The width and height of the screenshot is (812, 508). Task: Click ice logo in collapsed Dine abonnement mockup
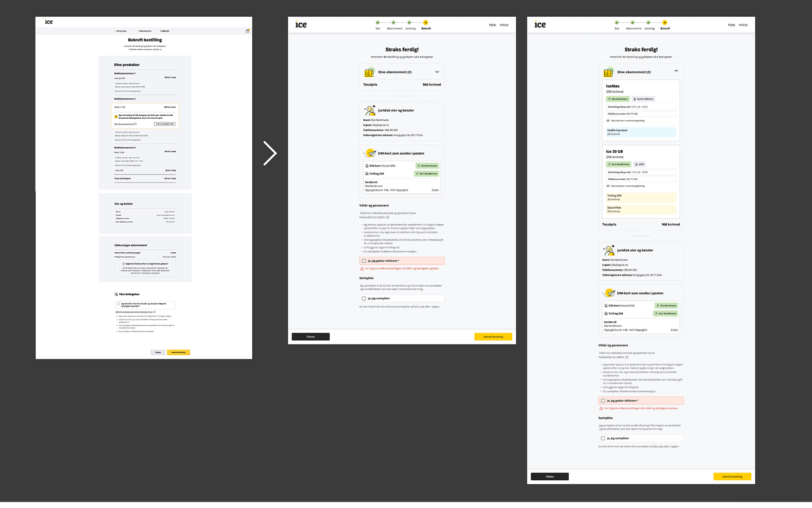pos(301,24)
